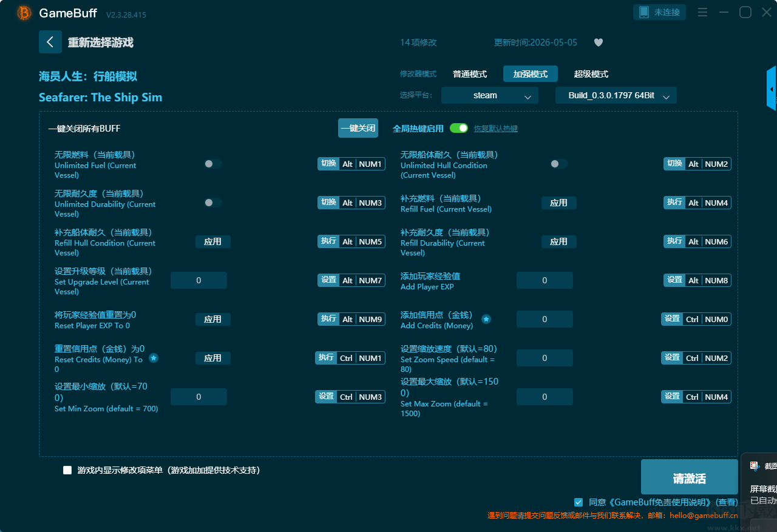Click the Ctrl NUM0 hotkey for Add Credits
777x532 pixels.
coord(696,319)
